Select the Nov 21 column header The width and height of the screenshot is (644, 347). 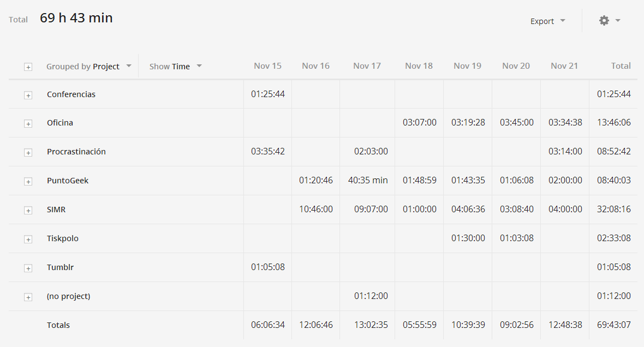coord(564,65)
